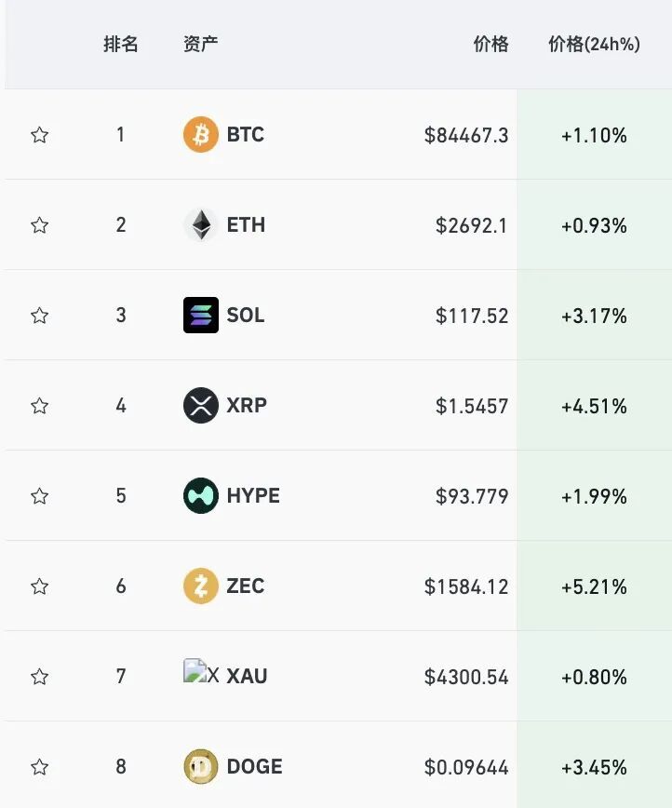This screenshot has width=672, height=808.
Task: Star the ZEC row as favorite
Action: point(40,586)
